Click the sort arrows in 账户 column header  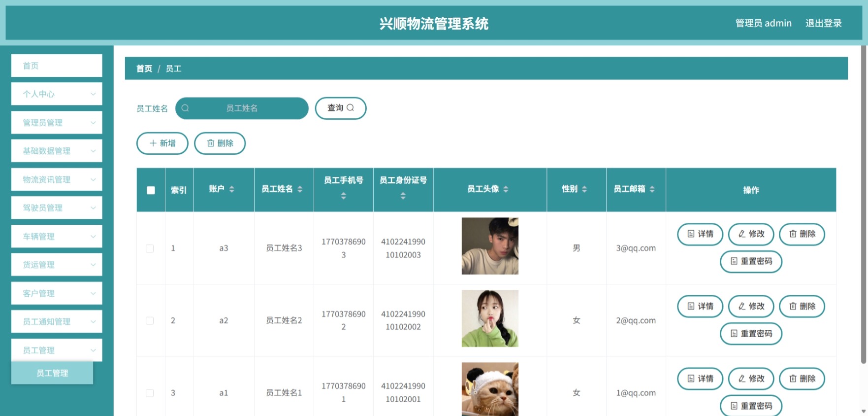[x=231, y=189]
